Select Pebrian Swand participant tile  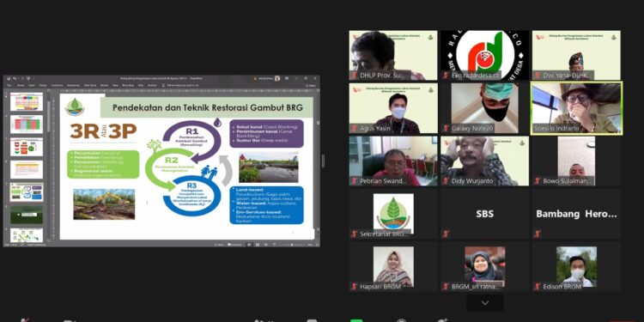click(393, 161)
